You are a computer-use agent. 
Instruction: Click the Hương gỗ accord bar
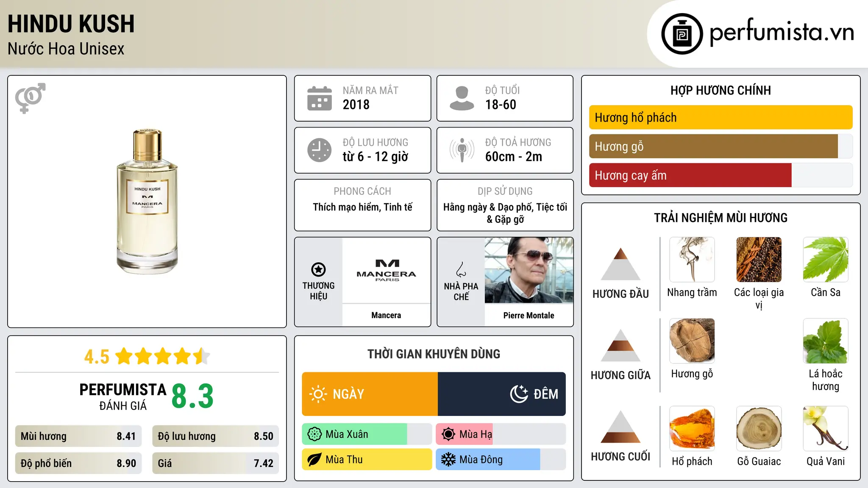pos(721,146)
